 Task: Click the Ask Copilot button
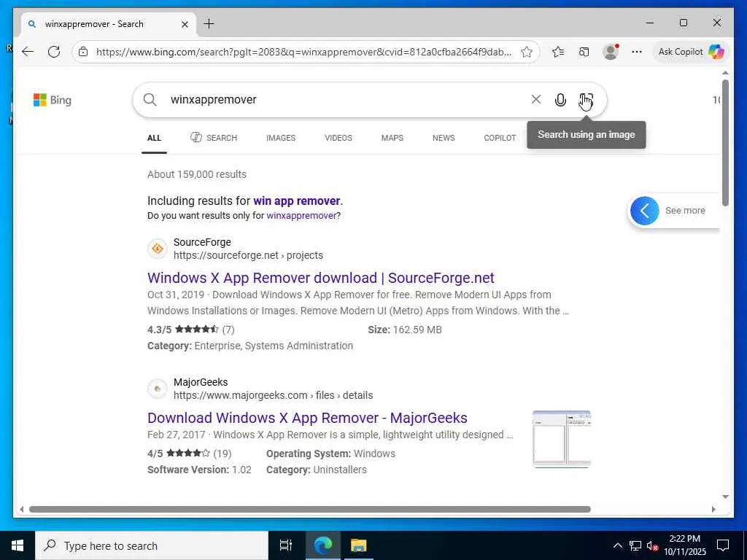point(691,52)
